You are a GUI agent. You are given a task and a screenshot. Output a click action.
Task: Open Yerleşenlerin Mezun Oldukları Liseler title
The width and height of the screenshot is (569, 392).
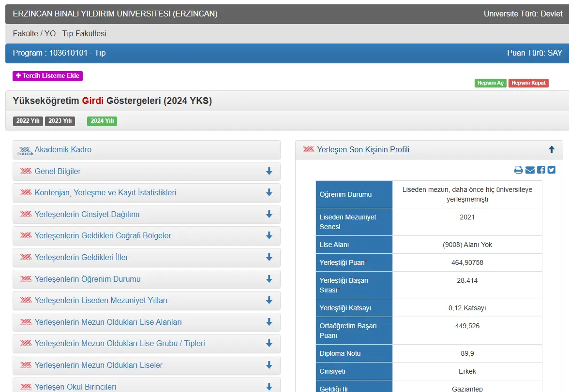pos(98,365)
